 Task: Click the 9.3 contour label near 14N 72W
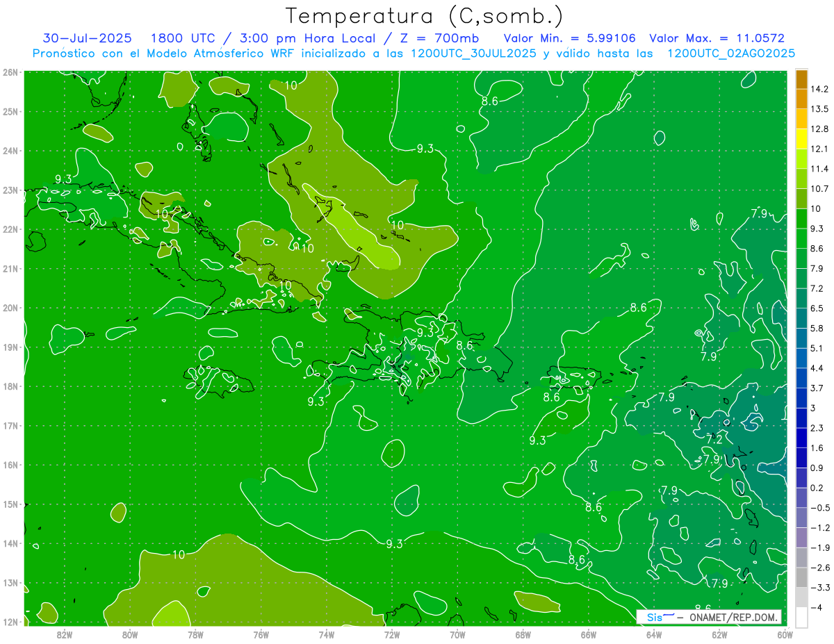pos(395,543)
